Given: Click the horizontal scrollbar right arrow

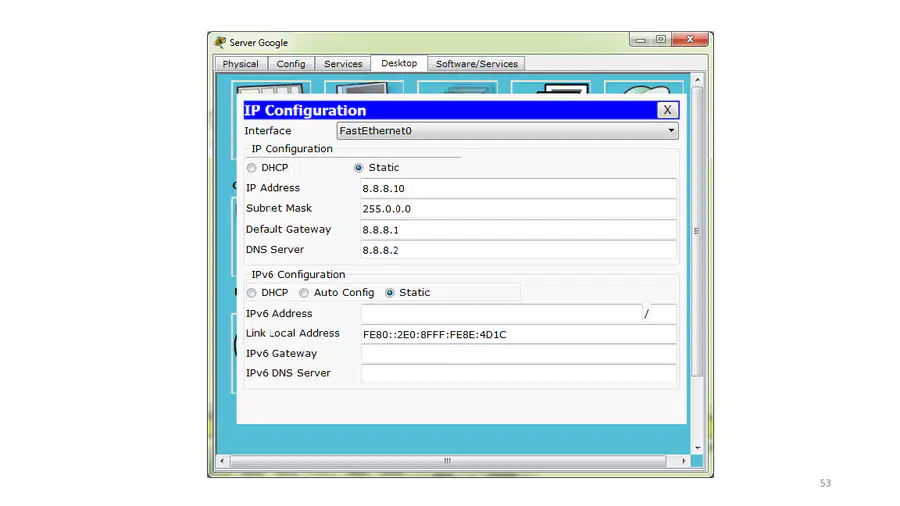Looking at the screenshot, I should 683,461.
